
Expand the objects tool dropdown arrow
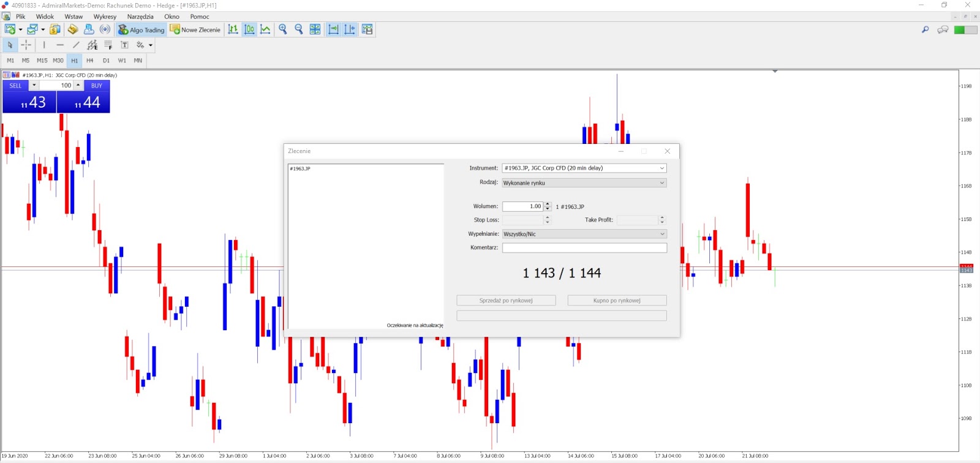pyautogui.click(x=150, y=45)
